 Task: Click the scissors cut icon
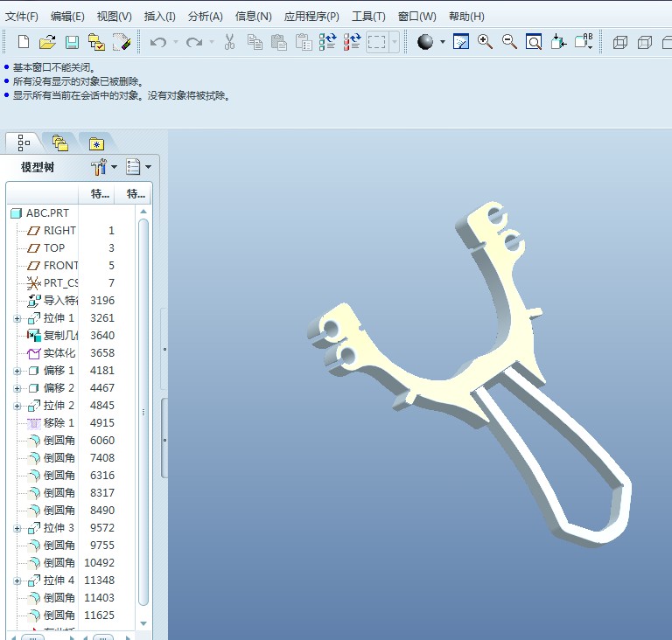(x=230, y=42)
